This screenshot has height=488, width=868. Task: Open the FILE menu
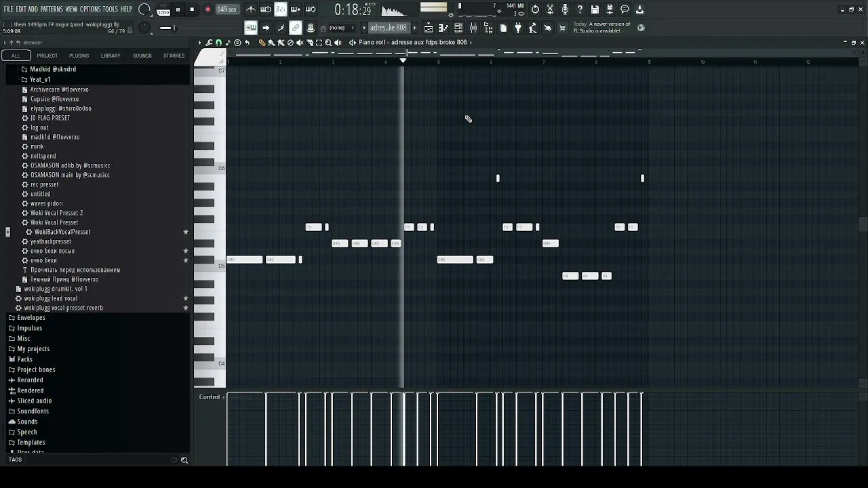(x=8, y=9)
